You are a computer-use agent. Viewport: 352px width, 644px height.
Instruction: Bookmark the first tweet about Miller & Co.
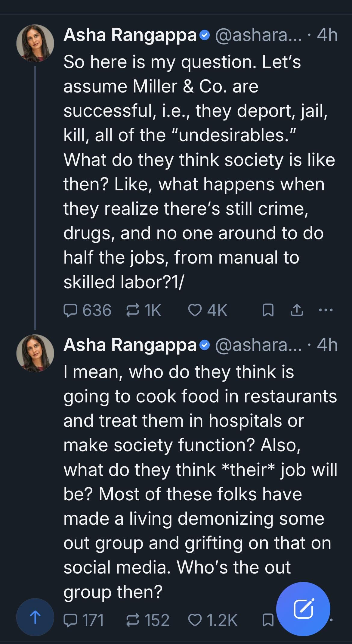(x=268, y=310)
